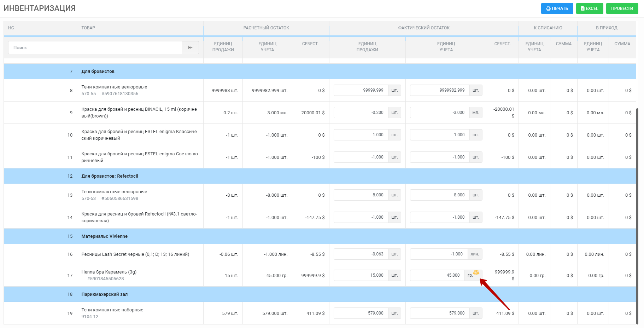
Task: Click the ТОВАР column header
Action: pyautogui.click(x=88, y=28)
